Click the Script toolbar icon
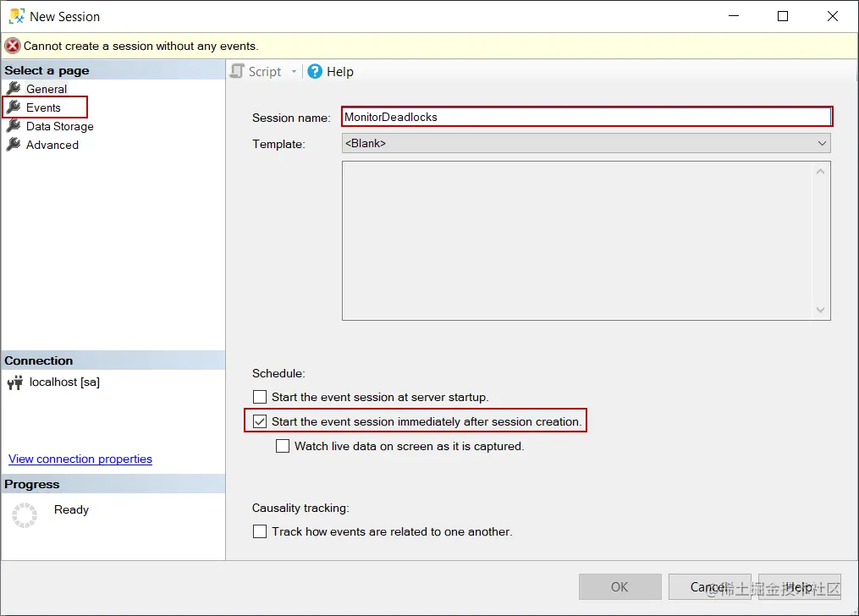This screenshot has width=859, height=616. pyautogui.click(x=237, y=71)
